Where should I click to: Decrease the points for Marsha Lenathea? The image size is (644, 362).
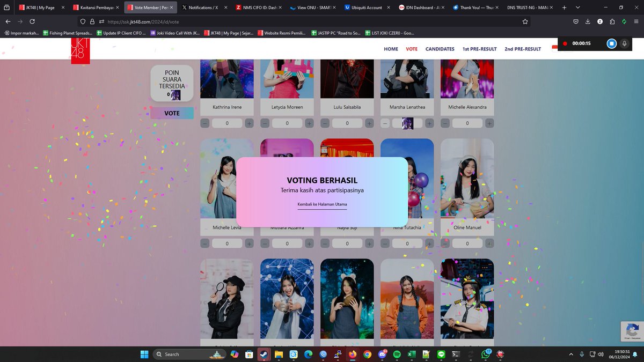[385, 123]
